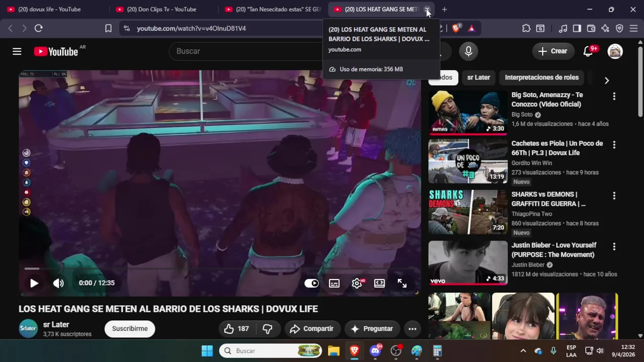Viewport: 644px width, 362px height.
Task: Open Brave VPN shield icon
Action: (619, 29)
